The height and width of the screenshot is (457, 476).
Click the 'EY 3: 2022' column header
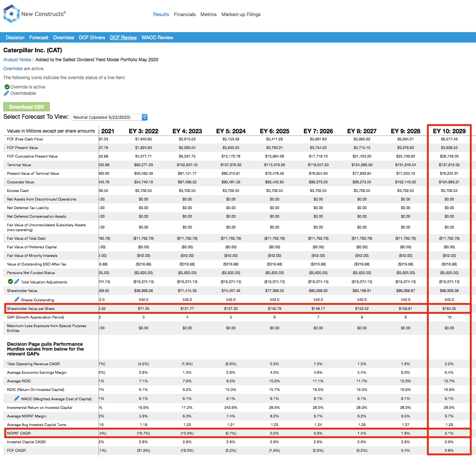pyautogui.click(x=143, y=131)
